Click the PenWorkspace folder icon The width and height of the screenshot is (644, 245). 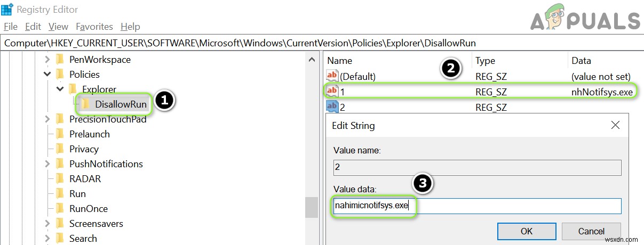(x=60, y=59)
